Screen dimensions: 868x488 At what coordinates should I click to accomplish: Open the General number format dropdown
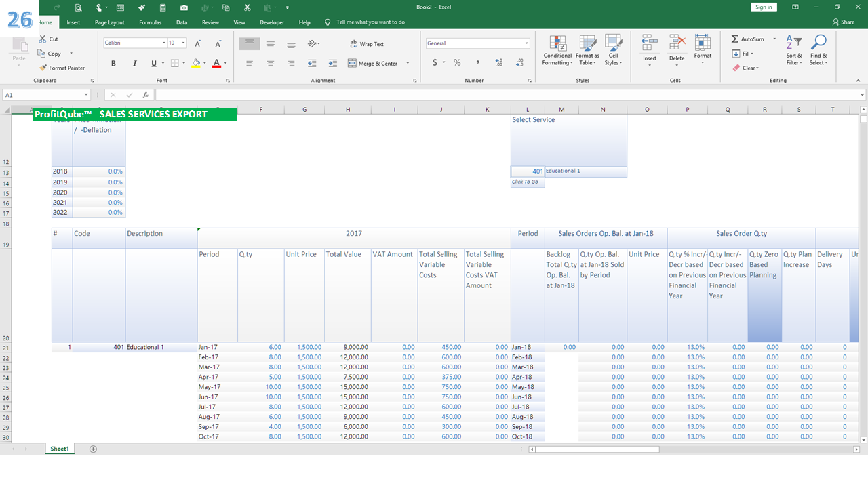[x=526, y=43]
